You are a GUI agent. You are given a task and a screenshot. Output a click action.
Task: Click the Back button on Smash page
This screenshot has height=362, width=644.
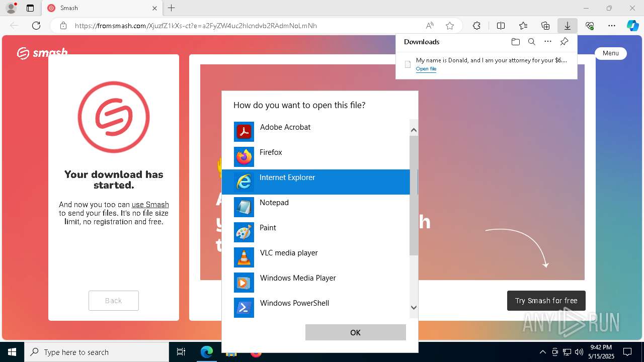coord(114,301)
